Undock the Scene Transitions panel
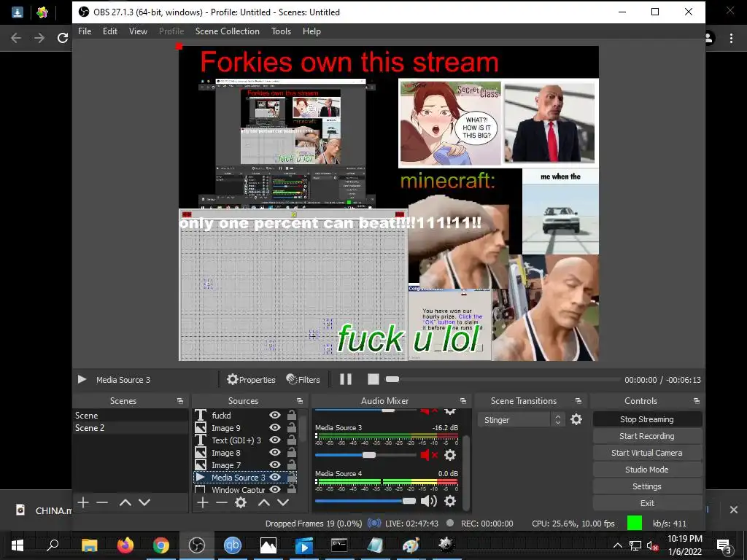This screenshot has width=747, height=560. (578, 401)
